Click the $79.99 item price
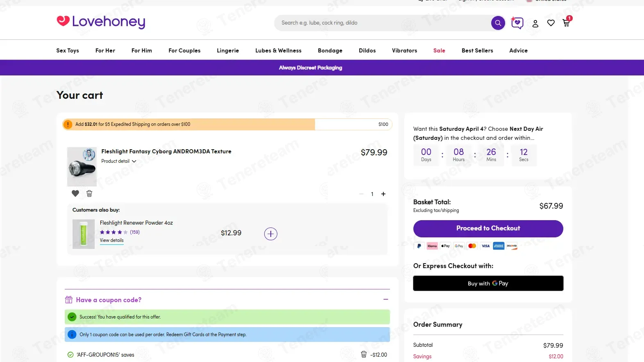644x362 pixels. [374, 153]
